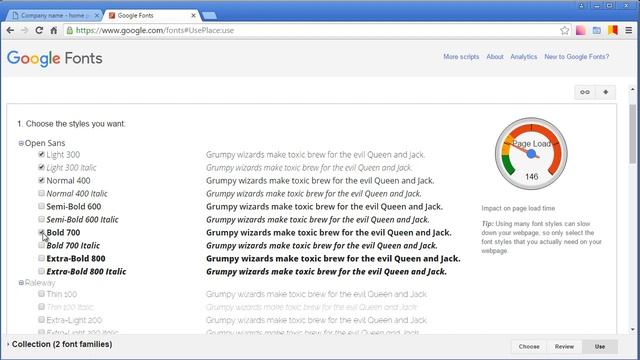Click the Semi-Bold 600 style label

click(x=73, y=207)
